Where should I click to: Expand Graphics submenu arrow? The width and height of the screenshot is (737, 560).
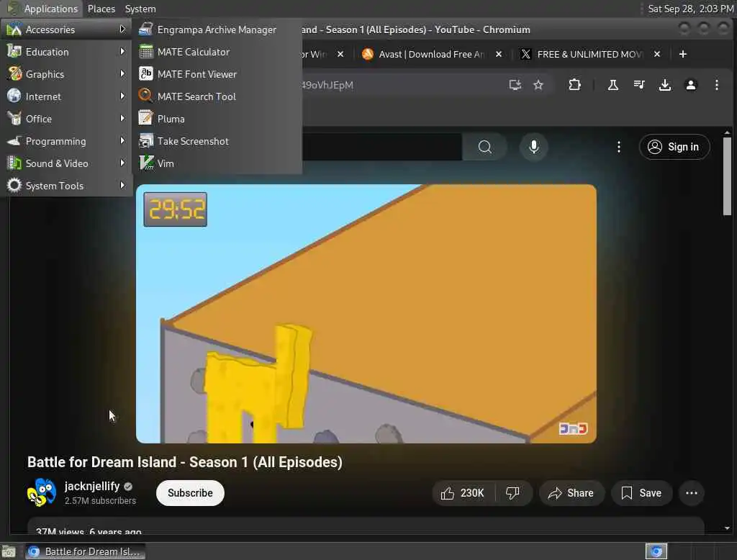click(122, 74)
